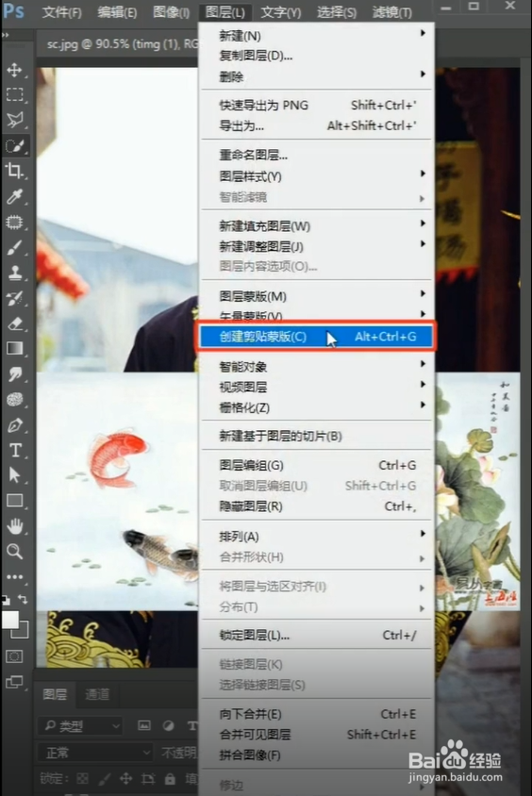The width and height of the screenshot is (532, 796).
Task: Click 图层编组(G) entry
Action: coord(316,465)
